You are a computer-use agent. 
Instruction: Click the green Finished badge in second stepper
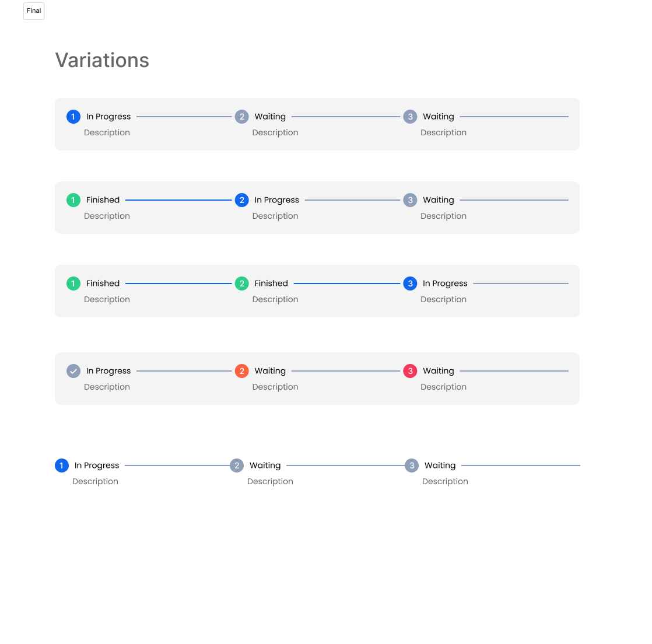tap(73, 200)
